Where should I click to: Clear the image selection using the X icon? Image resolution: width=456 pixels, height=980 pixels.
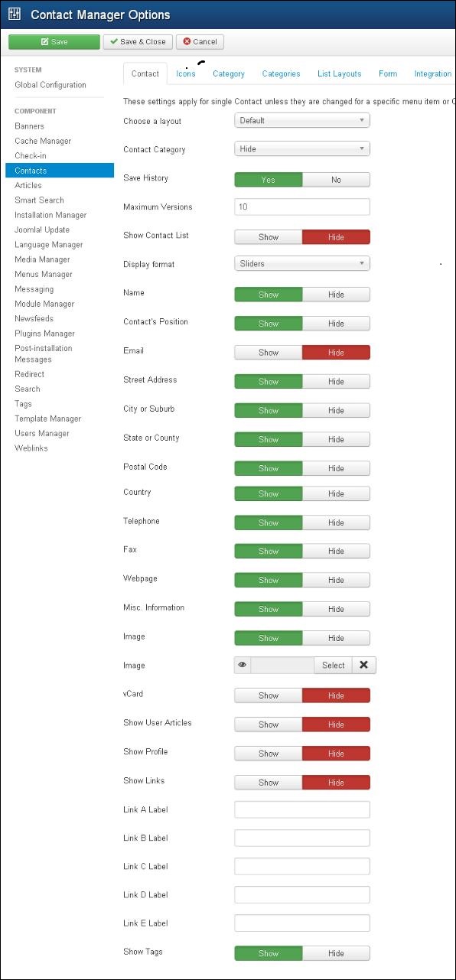(363, 665)
